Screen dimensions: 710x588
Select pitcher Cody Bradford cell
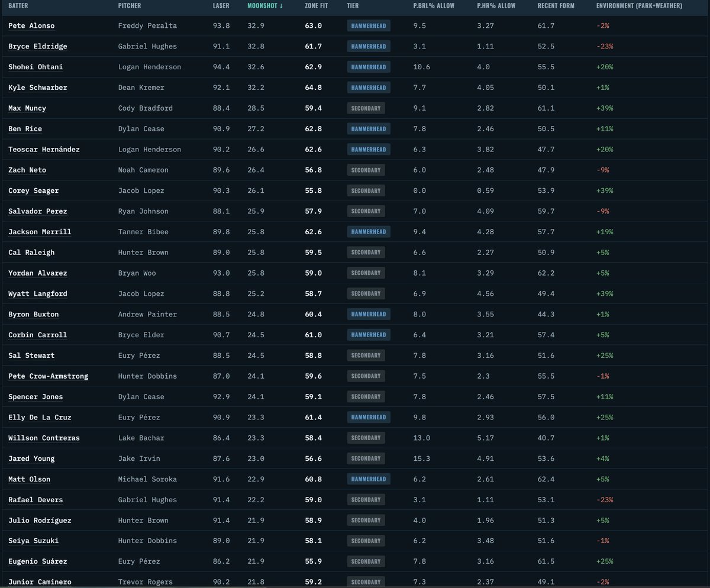click(146, 108)
